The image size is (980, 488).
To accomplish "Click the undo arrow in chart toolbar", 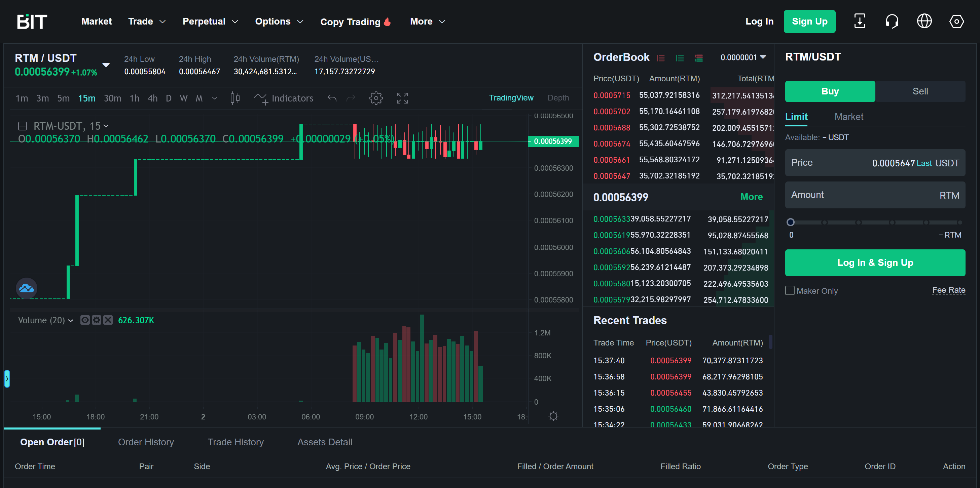I will (x=332, y=98).
